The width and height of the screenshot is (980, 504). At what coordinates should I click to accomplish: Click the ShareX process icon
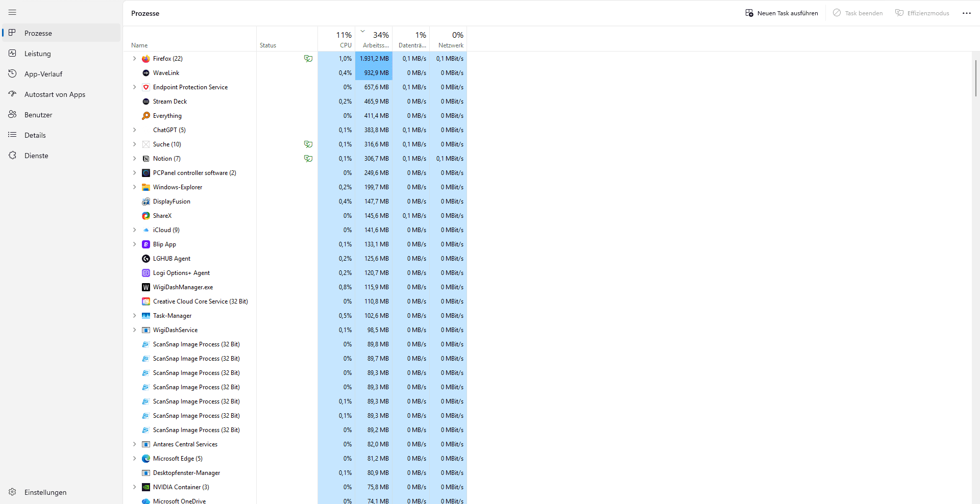146,216
